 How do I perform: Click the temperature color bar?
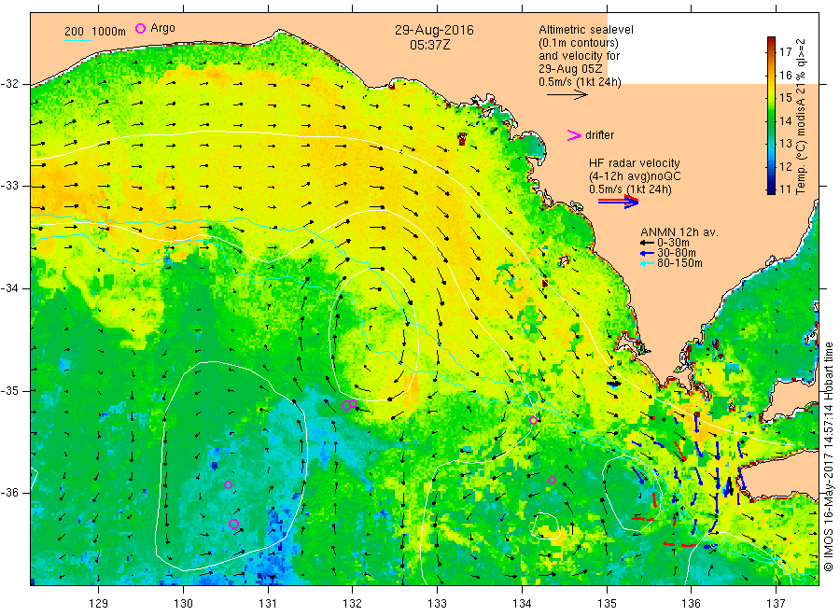772,115
